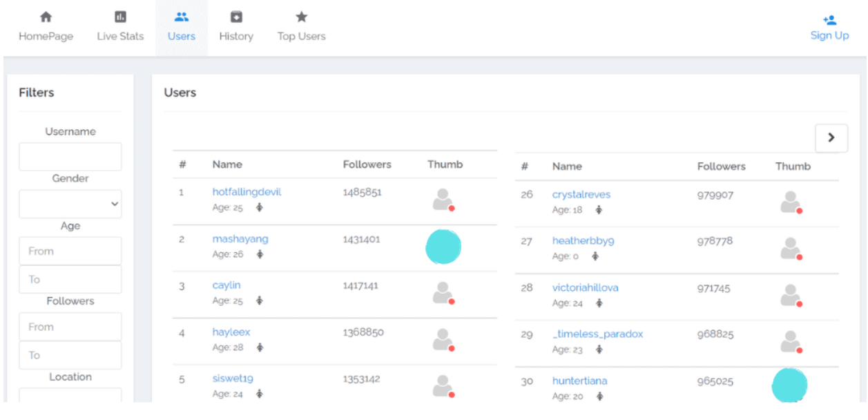Focus the Followers From field

(70, 327)
